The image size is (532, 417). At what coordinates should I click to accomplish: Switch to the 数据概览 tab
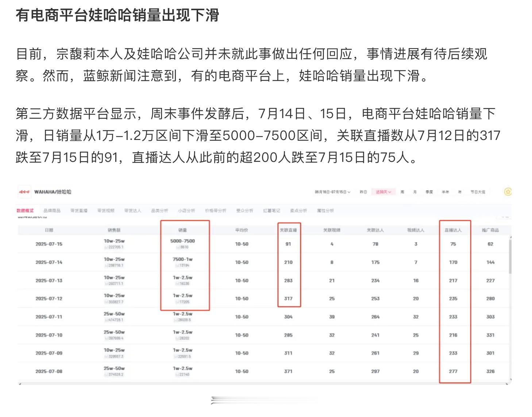(25, 211)
